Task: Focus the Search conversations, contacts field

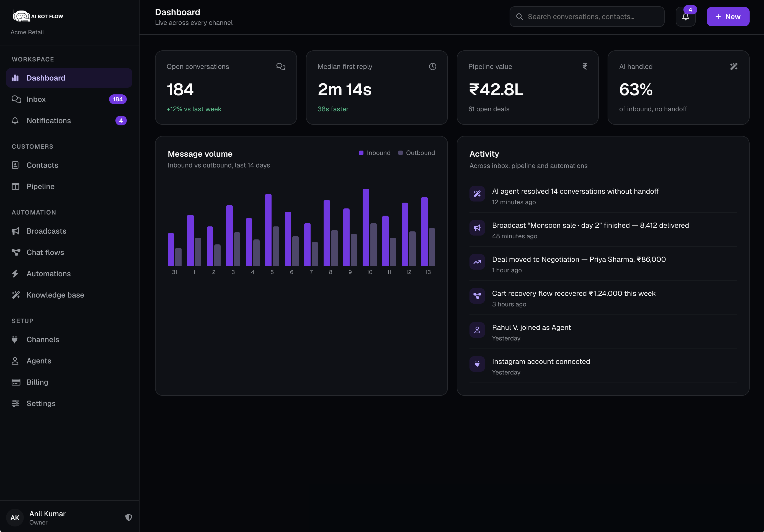Action: tap(587, 17)
